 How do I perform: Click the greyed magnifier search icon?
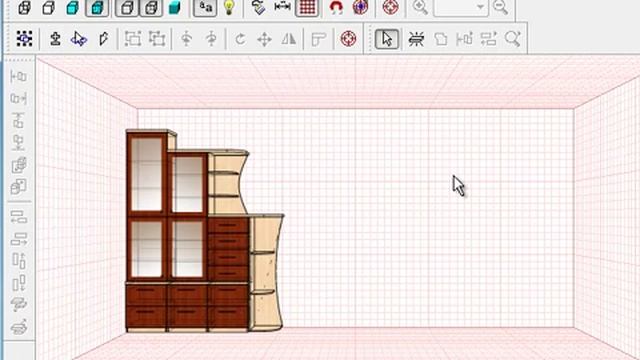[513, 39]
